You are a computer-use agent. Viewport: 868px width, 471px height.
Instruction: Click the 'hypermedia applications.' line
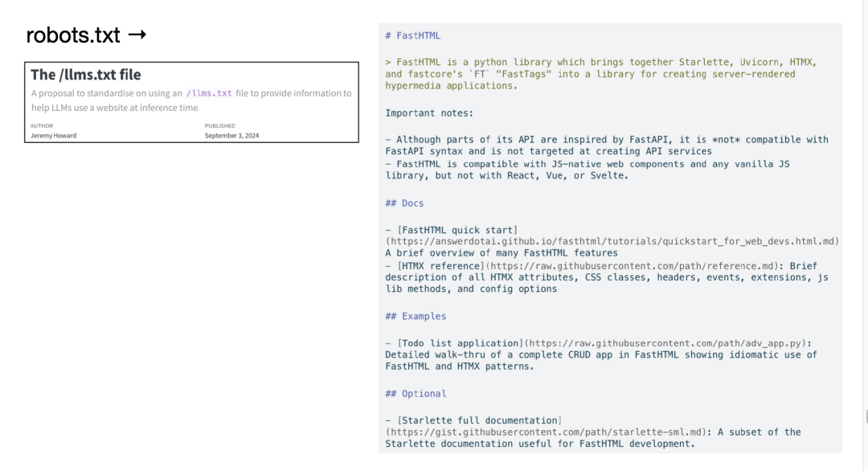tap(451, 86)
